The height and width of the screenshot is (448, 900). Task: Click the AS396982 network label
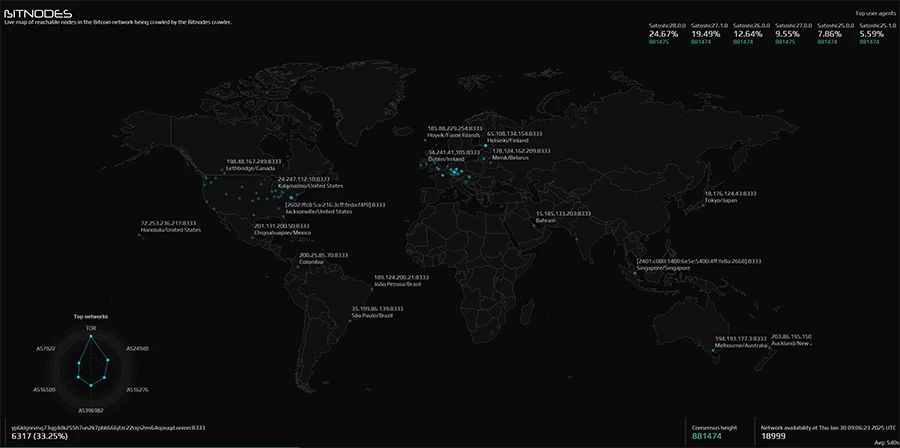pos(91,411)
